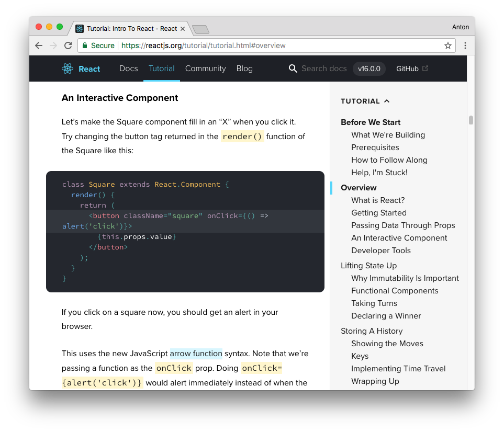Screen dimensions: 504x432
Task: Open the Docs nav item
Action: pos(129,69)
